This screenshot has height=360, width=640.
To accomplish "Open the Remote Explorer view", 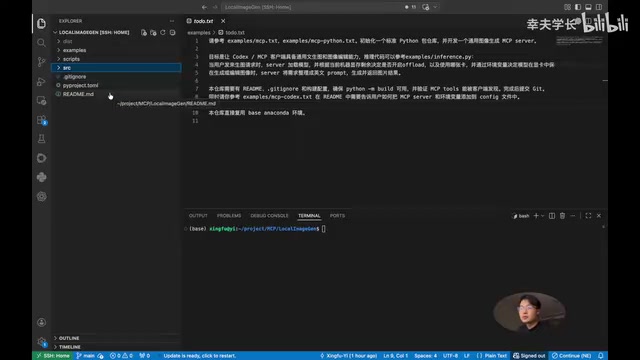I will pos(41,100).
